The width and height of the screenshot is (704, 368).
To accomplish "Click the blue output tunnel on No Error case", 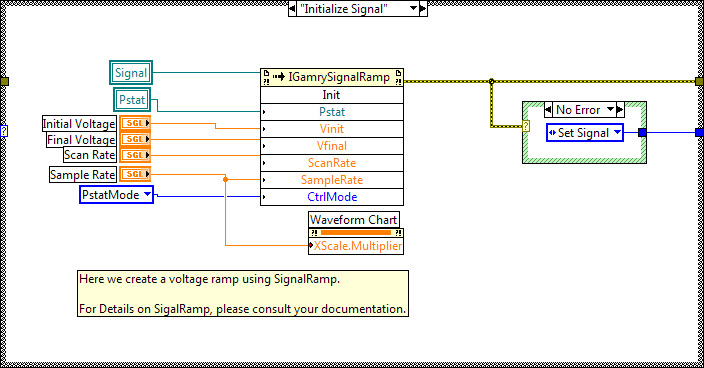I will [x=642, y=132].
